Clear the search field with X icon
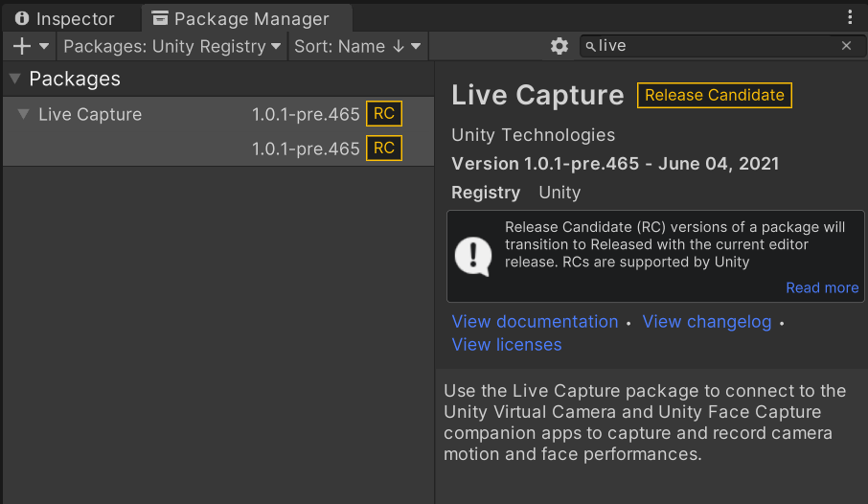The width and height of the screenshot is (868, 504). [x=846, y=46]
